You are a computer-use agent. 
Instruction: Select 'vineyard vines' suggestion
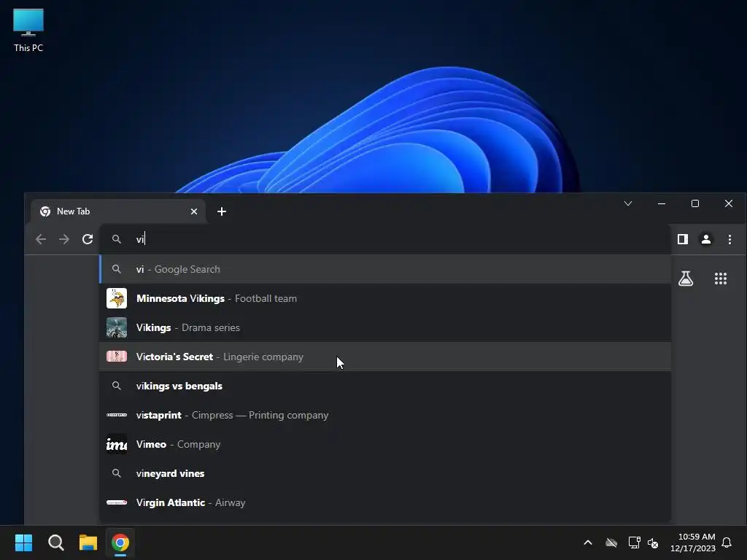tap(385, 473)
